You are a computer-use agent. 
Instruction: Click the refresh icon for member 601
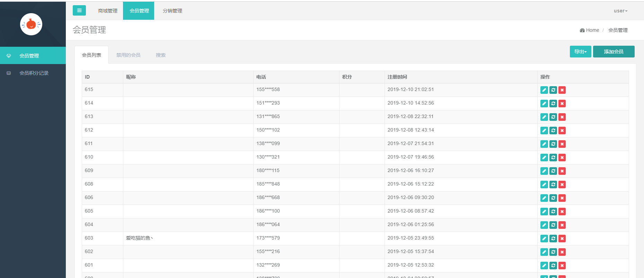553,266
